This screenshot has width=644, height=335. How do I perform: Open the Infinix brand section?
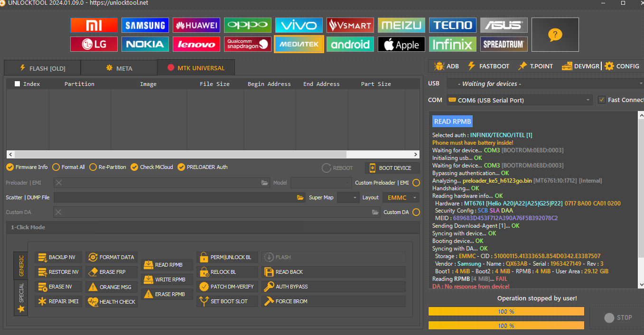tap(452, 44)
